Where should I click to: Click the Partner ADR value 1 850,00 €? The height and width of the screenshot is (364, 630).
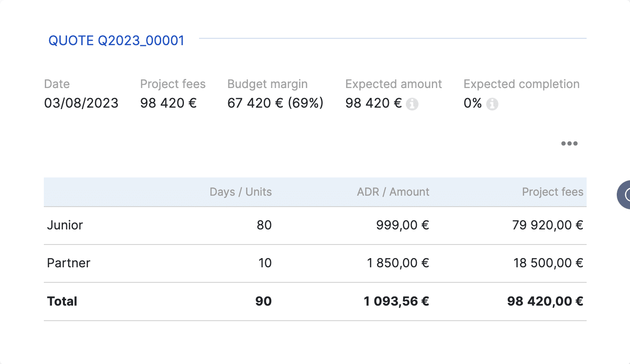(398, 263)
